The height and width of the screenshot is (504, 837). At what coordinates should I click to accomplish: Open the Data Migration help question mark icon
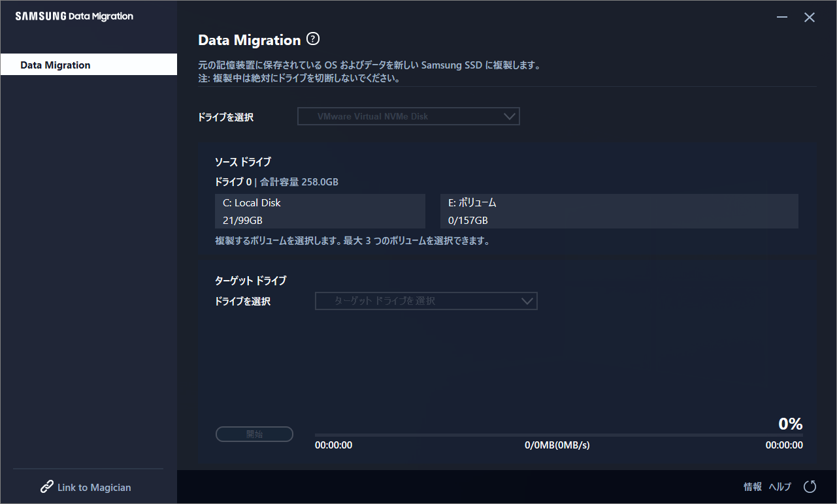tap(313, 39)
